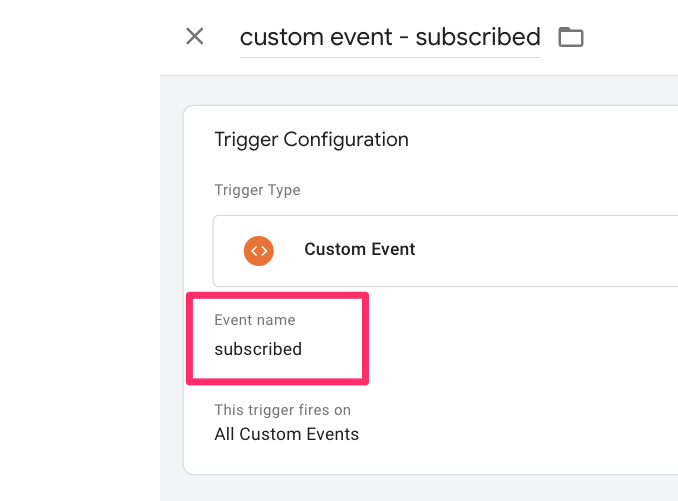Screen dimensions: 678x501
Task: Click 'This trigger fires on' label
Action: (283, 410)
